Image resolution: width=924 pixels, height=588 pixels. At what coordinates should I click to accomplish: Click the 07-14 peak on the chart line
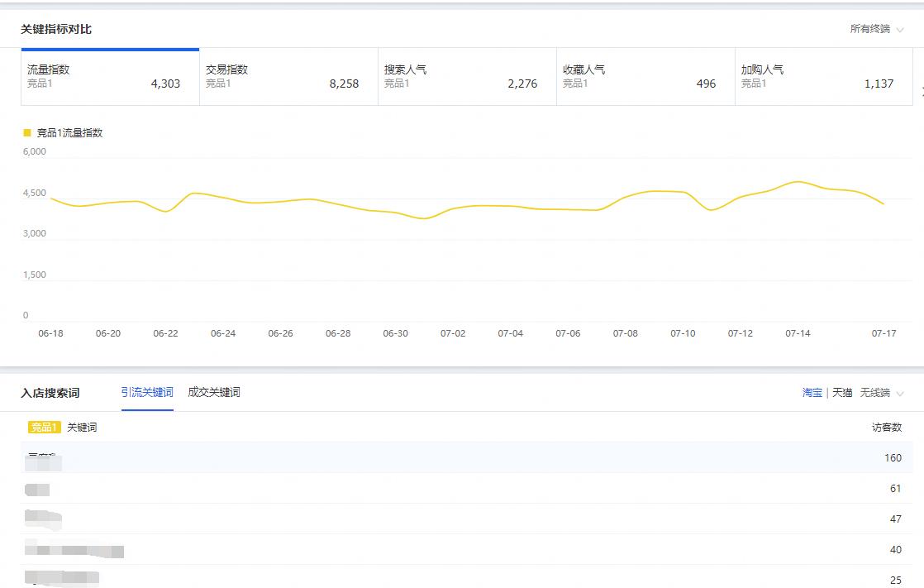point(797,182)
